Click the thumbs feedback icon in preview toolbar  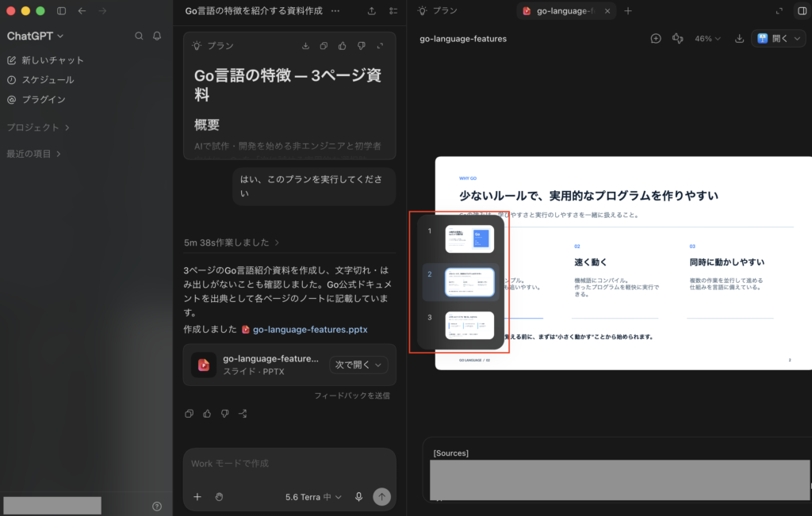[677, 39]
